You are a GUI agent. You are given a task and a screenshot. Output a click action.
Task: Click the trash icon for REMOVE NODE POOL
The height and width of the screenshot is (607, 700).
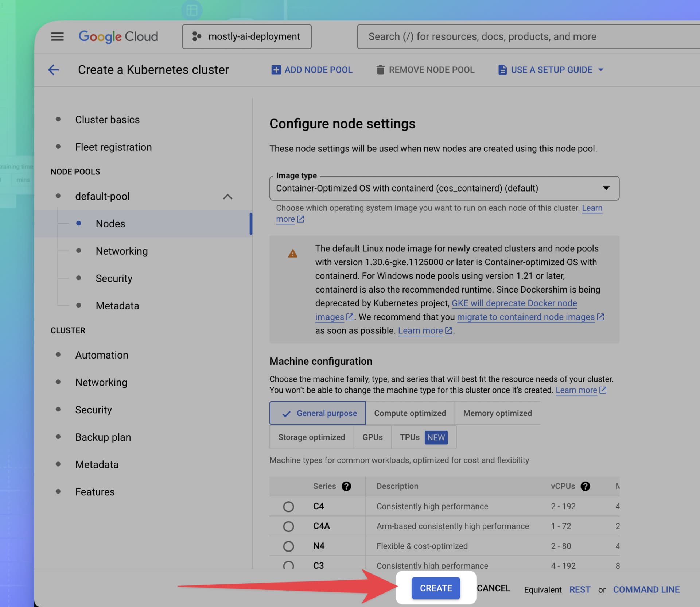pos(381,70)
